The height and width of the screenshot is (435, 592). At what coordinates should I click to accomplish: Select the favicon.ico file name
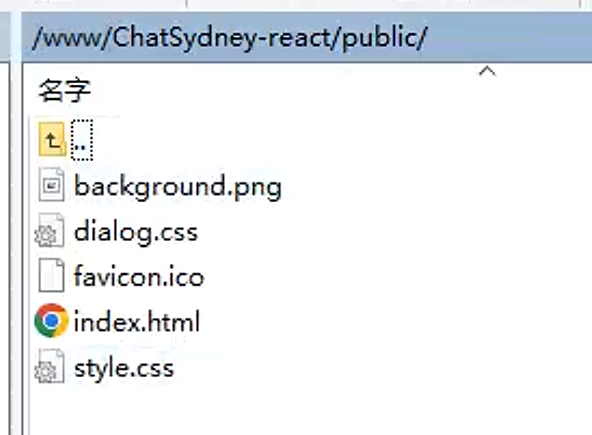pyautogui.click(x=139, y=276)
